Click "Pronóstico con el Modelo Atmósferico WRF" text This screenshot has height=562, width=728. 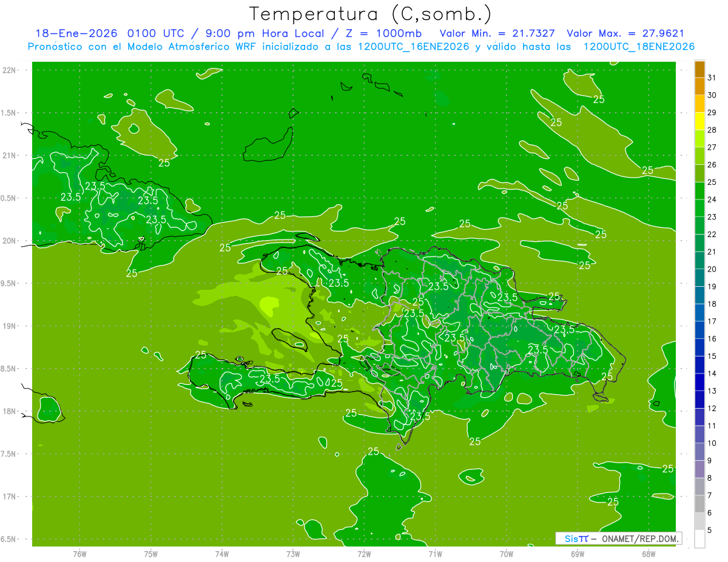[x=143, y=47]
